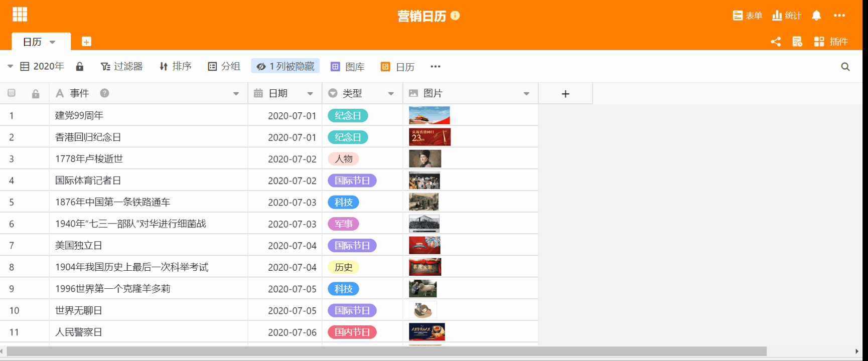Click the search magnifier icon
Viewport: 868px width, 361px height.
(845, 67)
